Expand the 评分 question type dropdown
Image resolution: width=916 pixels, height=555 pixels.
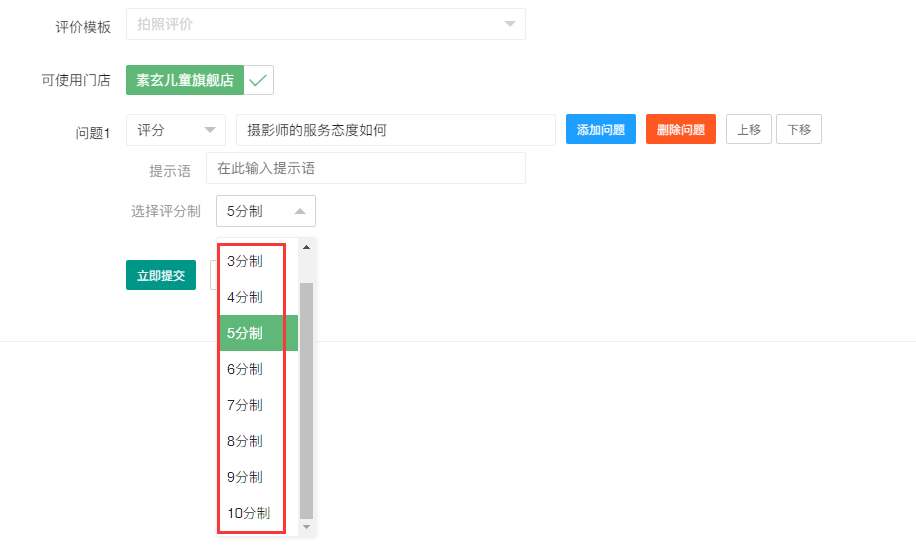pos(176,130)
